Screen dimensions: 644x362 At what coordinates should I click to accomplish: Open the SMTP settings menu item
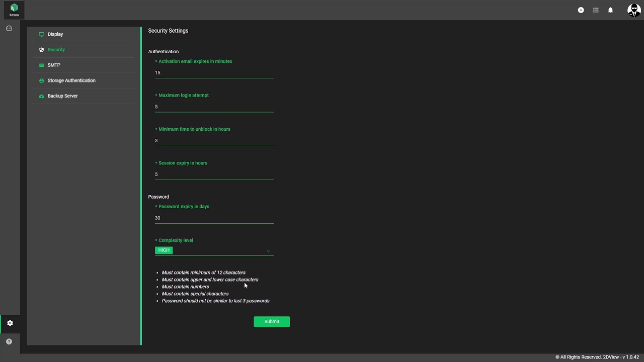(x=84, y=65)
